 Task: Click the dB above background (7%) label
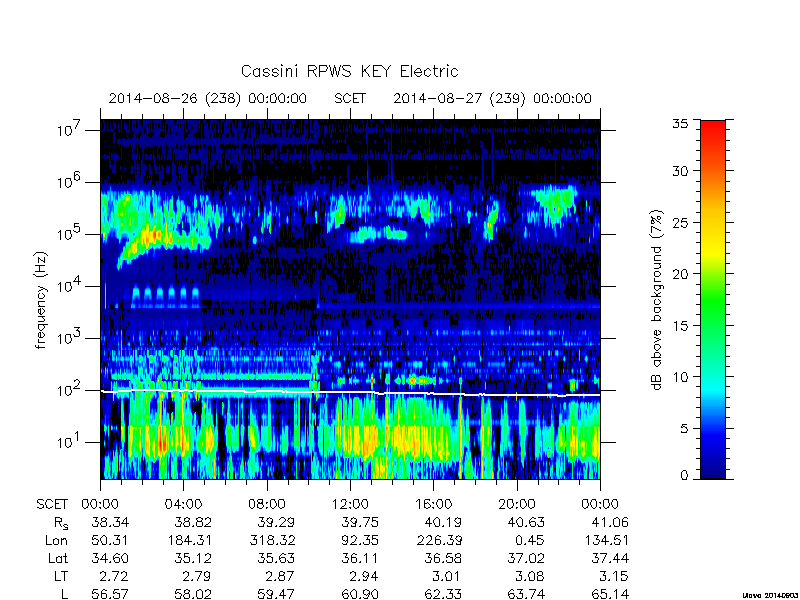[657, 300]
